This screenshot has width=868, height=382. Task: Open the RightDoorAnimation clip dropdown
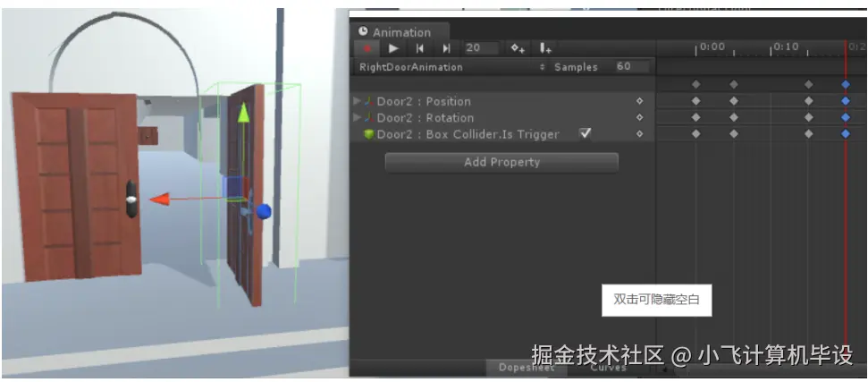451,67
